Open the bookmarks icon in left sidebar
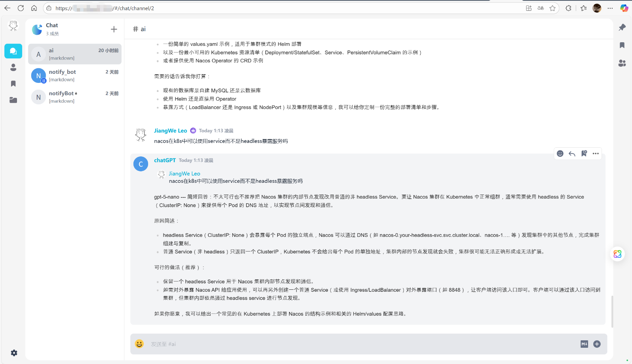The image size is (632, 364). 13,84
